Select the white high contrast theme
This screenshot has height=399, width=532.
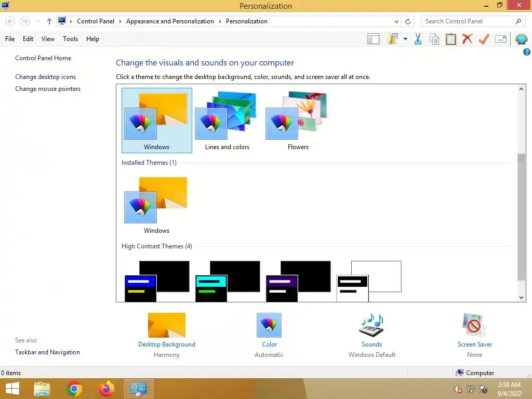369,281
